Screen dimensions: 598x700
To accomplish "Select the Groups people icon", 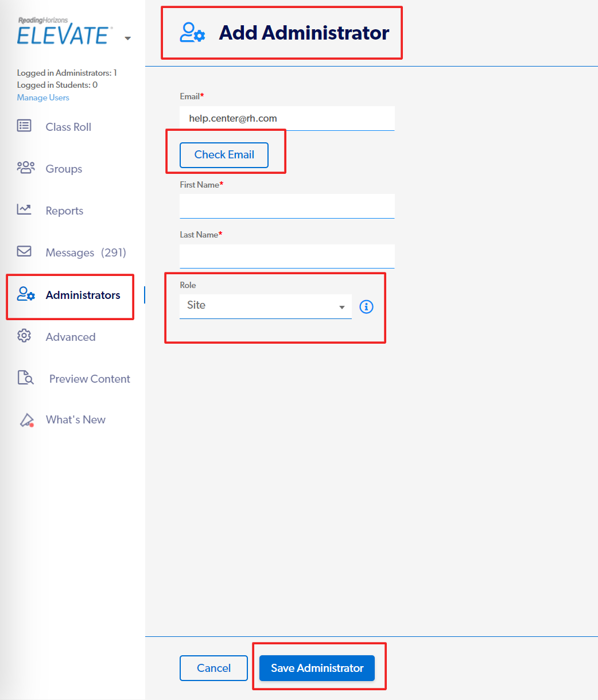I will tap(24, 168).
